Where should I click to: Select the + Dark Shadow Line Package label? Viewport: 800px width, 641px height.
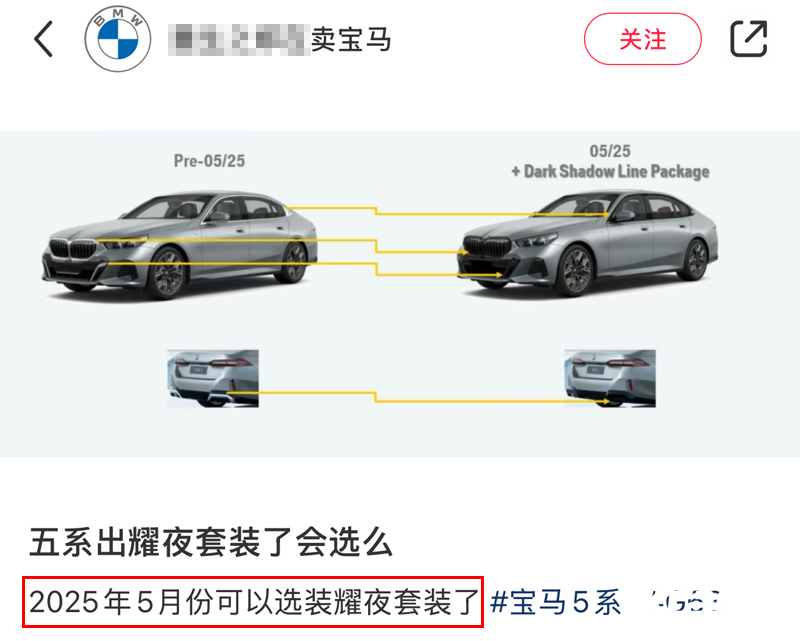[610, 171]
